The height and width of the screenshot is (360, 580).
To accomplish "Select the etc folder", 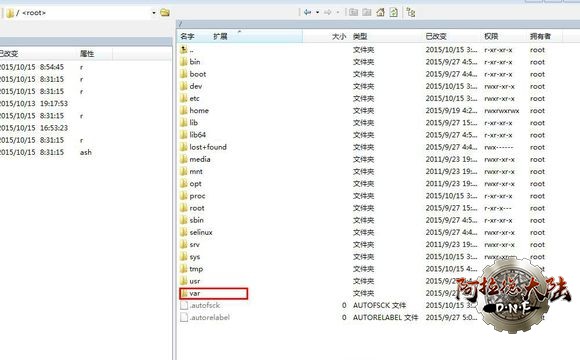I will click(x=195, y=98).
